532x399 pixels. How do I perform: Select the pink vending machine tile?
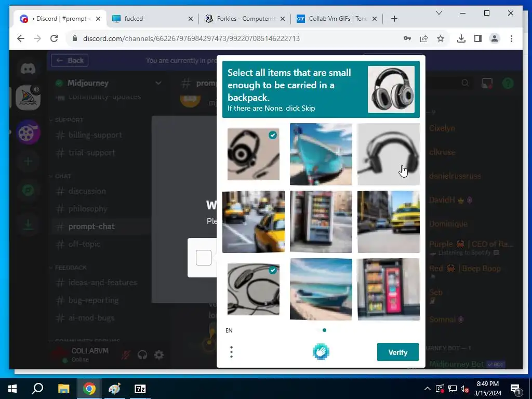pos(389,289)
